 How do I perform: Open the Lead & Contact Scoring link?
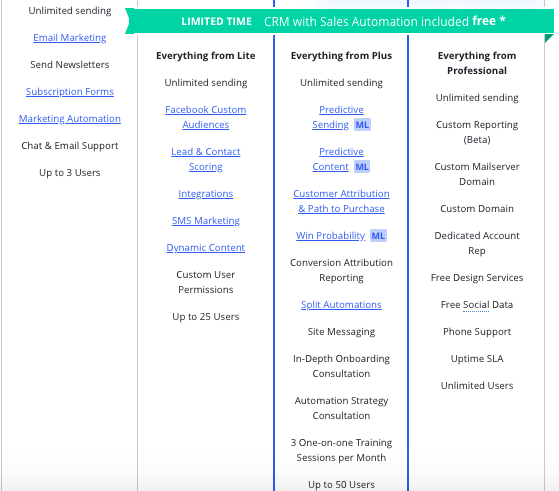coord(206,159)
